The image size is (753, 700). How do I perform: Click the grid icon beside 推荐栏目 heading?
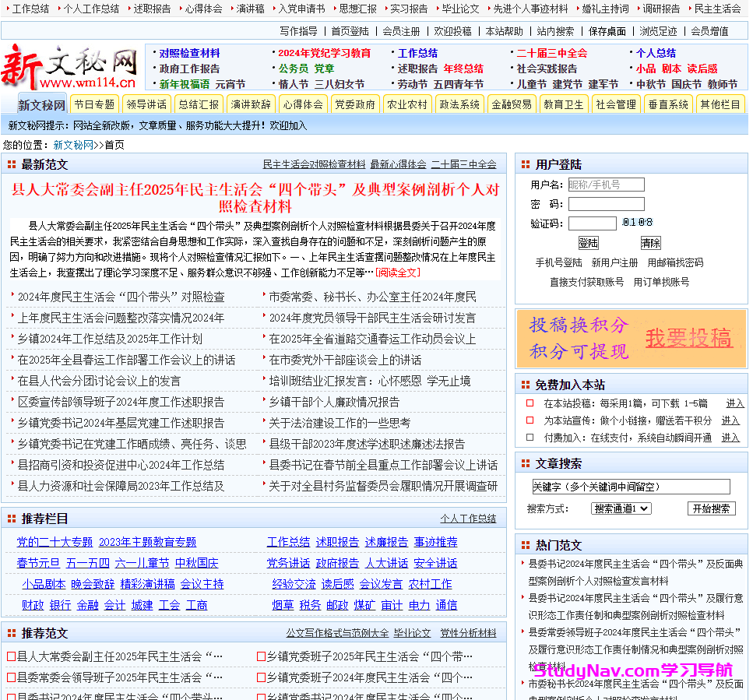[12, 519]
